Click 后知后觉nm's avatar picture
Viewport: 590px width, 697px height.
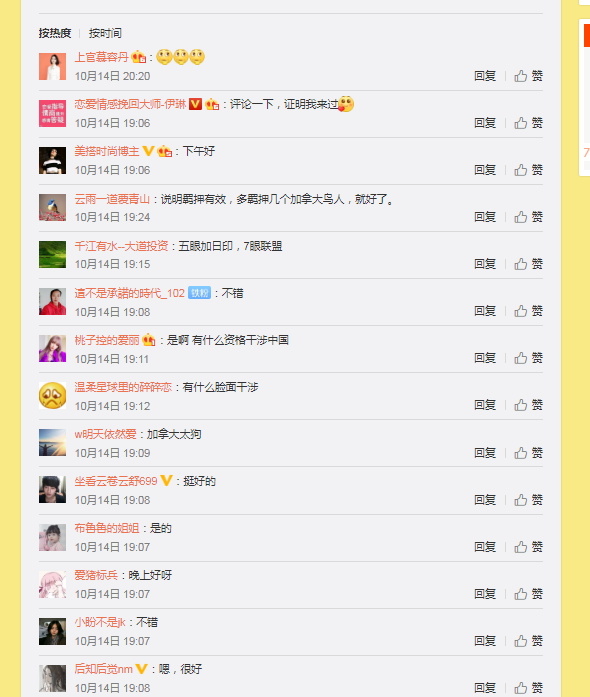(x=52, y=678)
